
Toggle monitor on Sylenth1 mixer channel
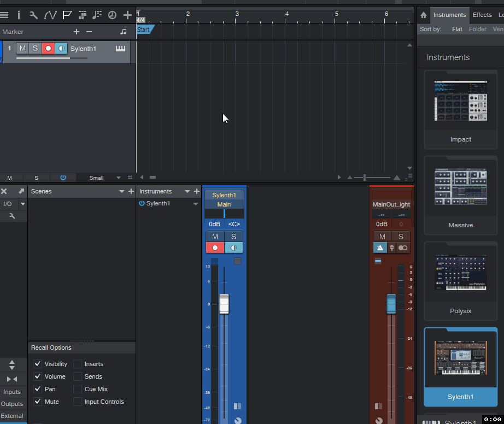coord(233,248)
